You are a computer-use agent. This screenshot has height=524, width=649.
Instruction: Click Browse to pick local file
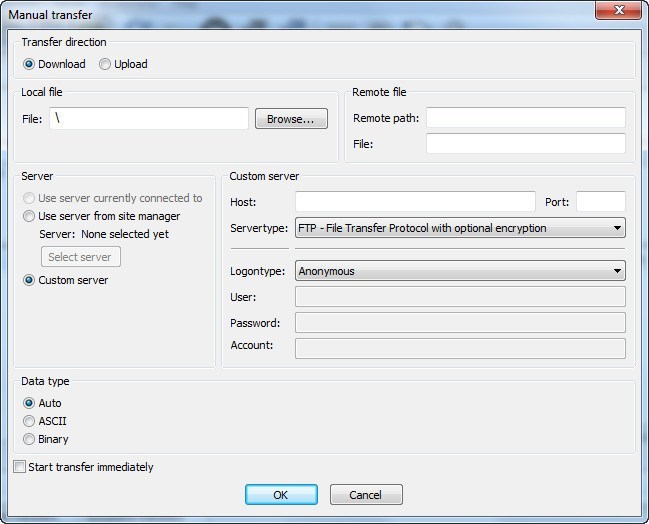tap(291, 119)
